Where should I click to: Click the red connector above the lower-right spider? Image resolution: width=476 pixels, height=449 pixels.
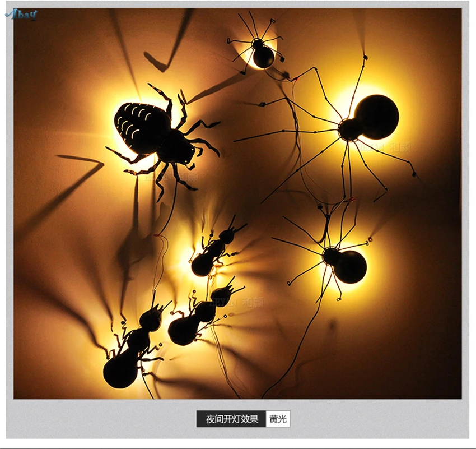point(352,199)
